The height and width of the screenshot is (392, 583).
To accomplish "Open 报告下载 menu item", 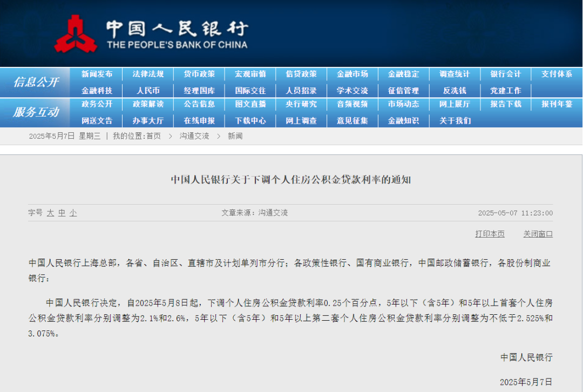I will coord(506,104).
